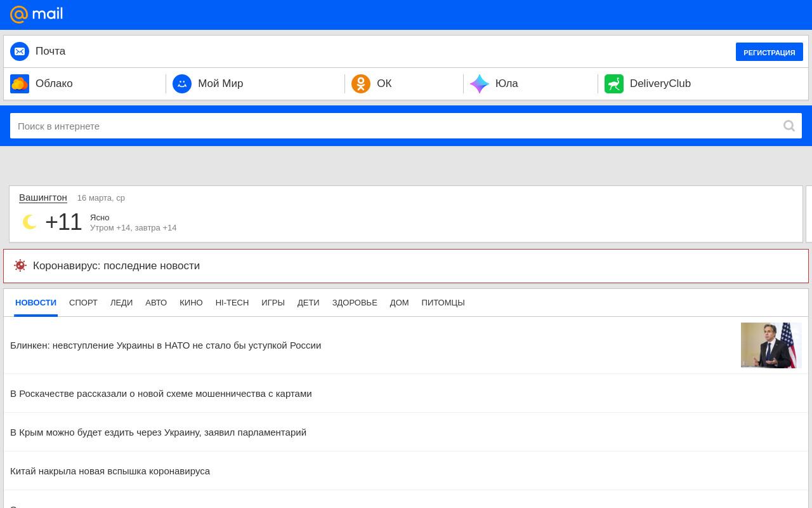Go to the Юла link
Screen dimensions: 812x508
506,84
